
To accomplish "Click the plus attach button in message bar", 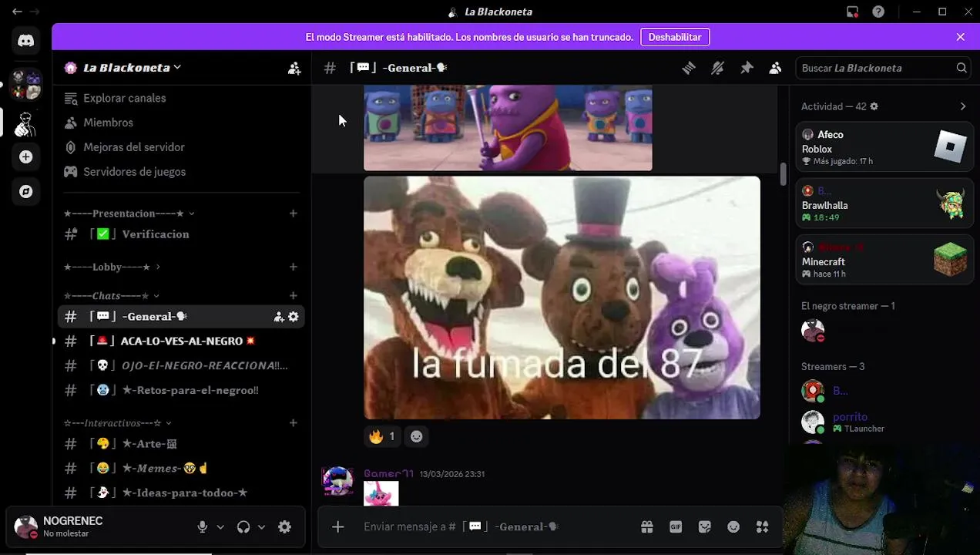I will pyautogui.click(x=337, y=526).
